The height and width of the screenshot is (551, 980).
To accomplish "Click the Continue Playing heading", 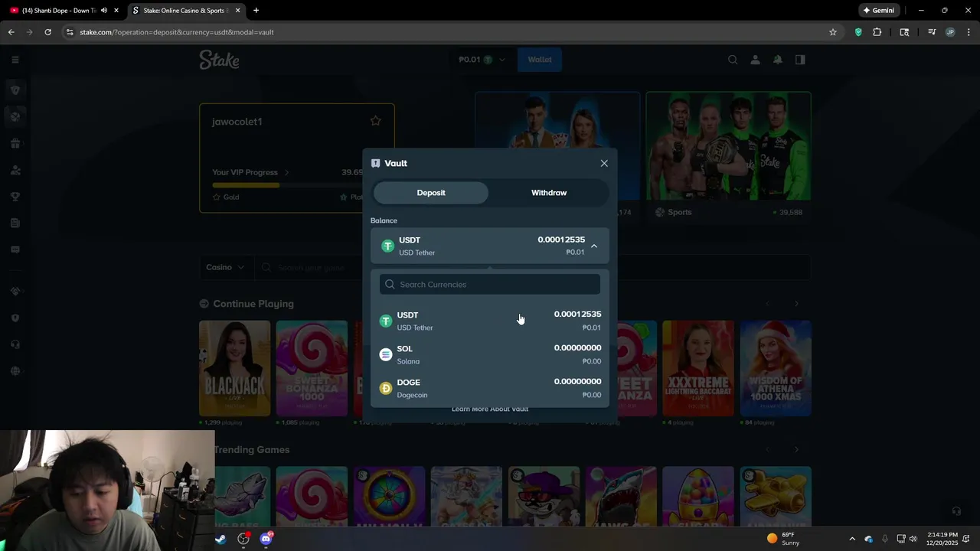I will [253, 304].
